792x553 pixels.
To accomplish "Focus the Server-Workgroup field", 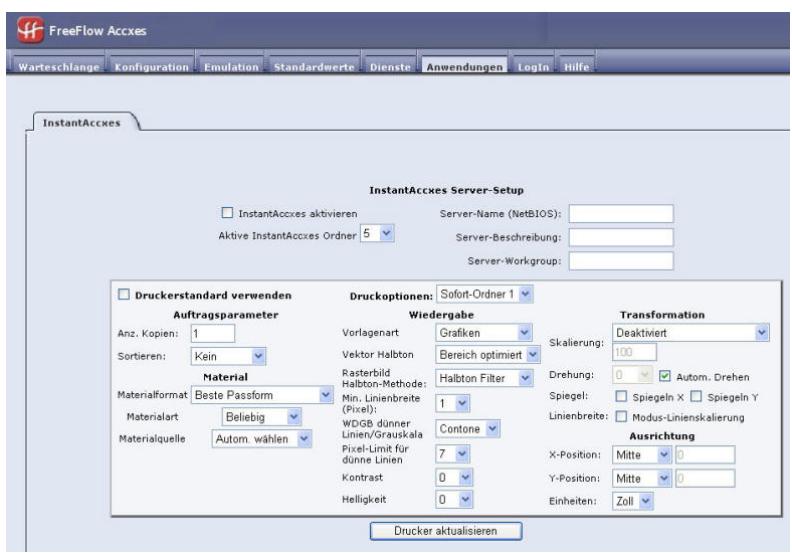I will [621, 261].
